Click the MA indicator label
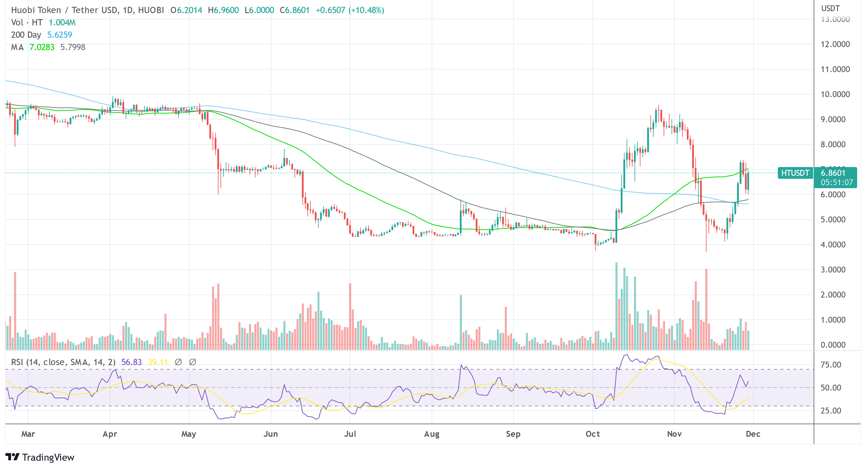The image size is (868, 470). pyautogui.click(x=17, y=47)
